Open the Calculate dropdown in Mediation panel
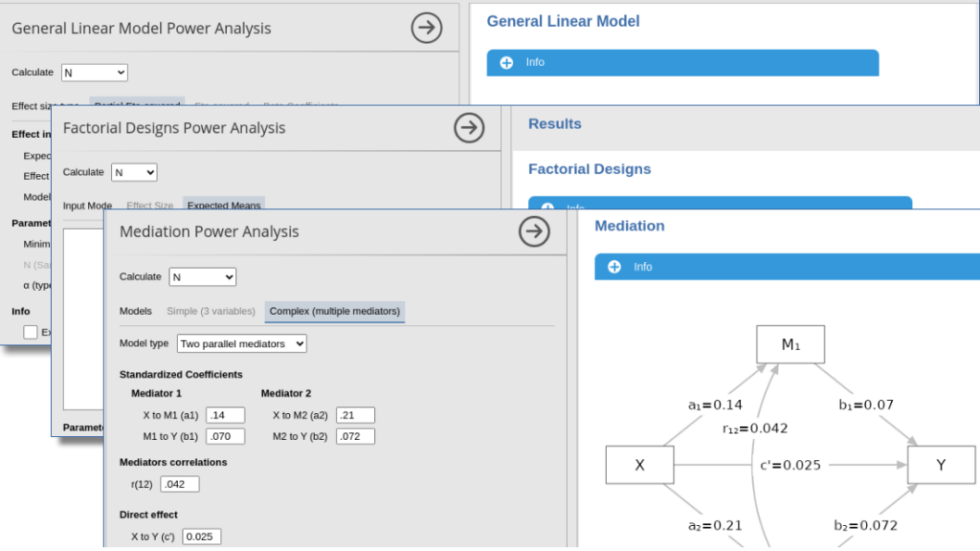980x551 pixels. pos(203,277)
